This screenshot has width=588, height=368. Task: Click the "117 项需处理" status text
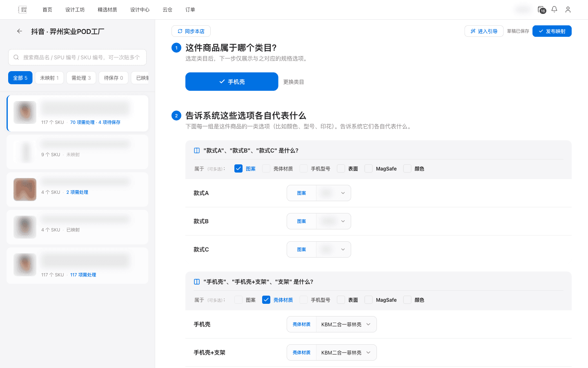[x=83, y=275]
